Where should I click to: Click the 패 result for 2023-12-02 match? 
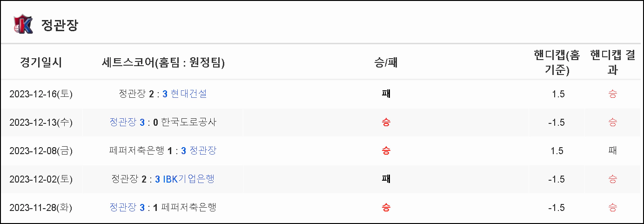(x=386, y=179)
